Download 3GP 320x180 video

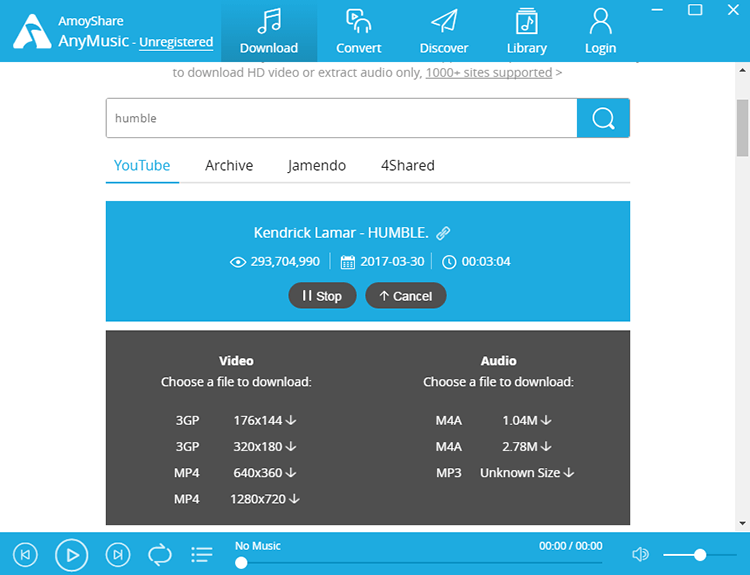pos(265,447)
